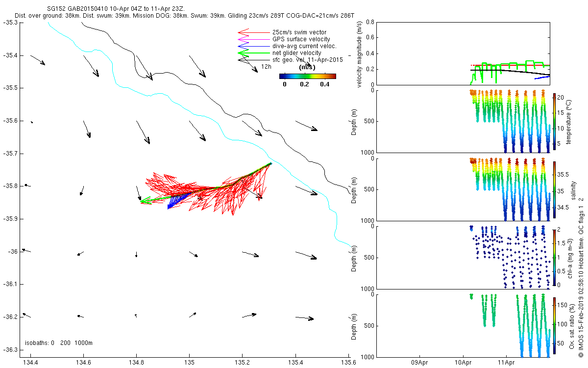Click the '0.8' tick on the velocity magnitude axis
This screenshot has height=368, width=588.
pyautogui.click(x=370, y=23)
